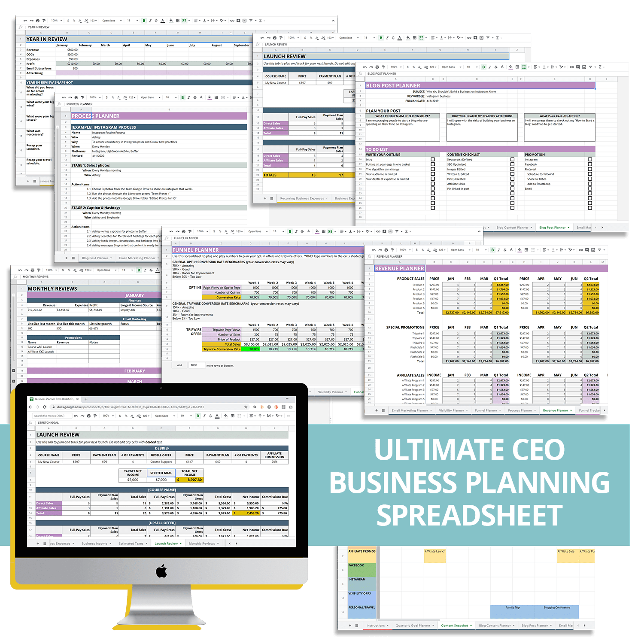
Task: Click the filter icon in Blog Post Planner toolbar
Action: [x=590, y=67]
